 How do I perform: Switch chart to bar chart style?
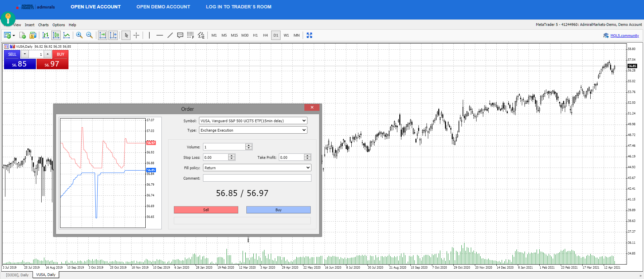pyautogui.click(x=46, y=35)
